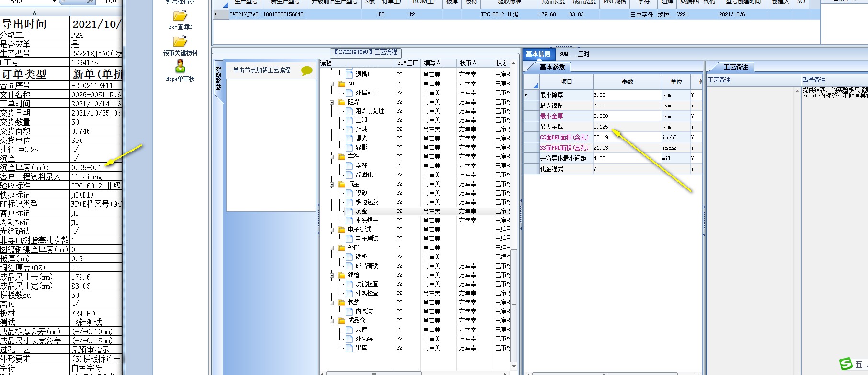Edit the 最小镍厚 value 3.00
The image size is (868, 375).
click(x=628, y=95)
